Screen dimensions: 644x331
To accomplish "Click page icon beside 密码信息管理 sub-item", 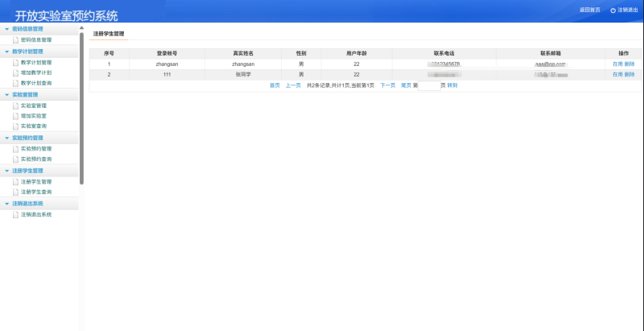I will tap(15, 40).
